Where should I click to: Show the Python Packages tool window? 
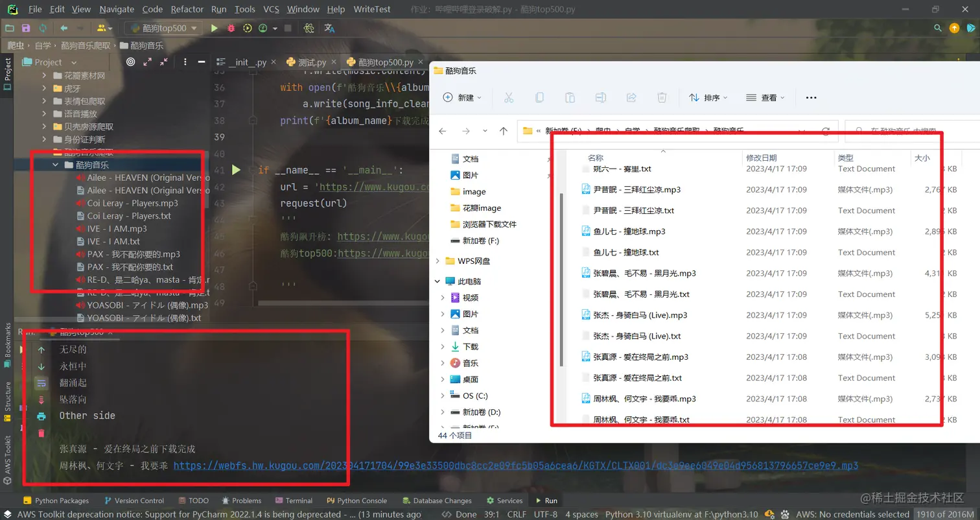(x=56, y=501)
